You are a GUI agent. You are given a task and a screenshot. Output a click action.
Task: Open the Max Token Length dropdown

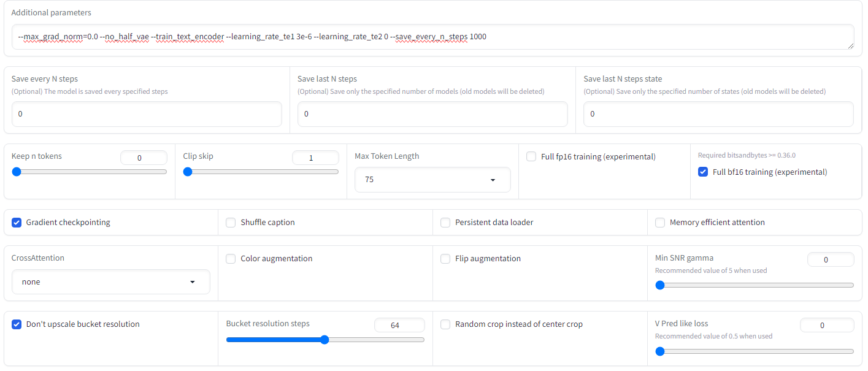[x=432, y=180]
